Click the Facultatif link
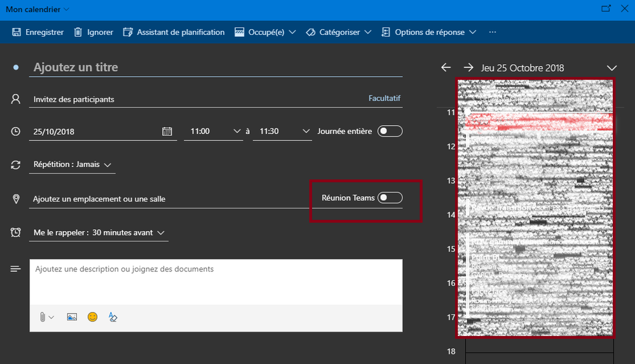 (x=385, y=98)
